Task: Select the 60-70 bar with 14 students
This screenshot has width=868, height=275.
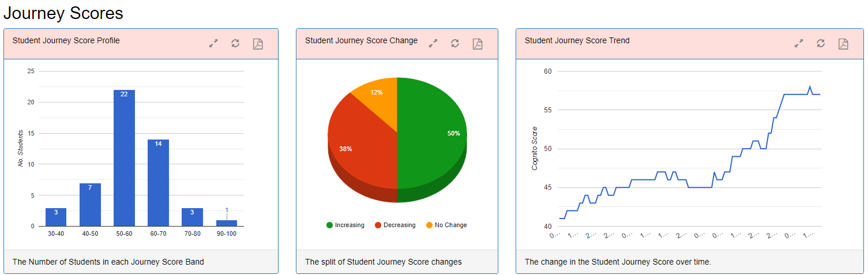Action: [158, 184]
